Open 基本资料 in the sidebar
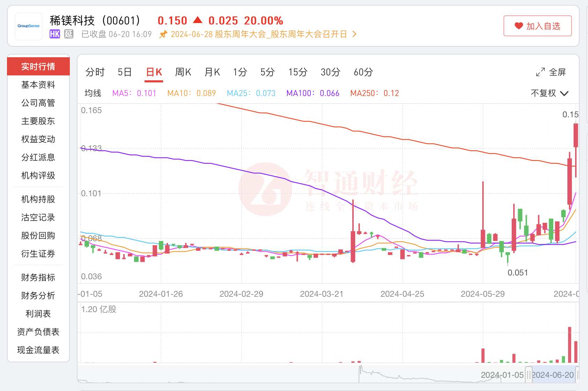 [x=38, y=85]
